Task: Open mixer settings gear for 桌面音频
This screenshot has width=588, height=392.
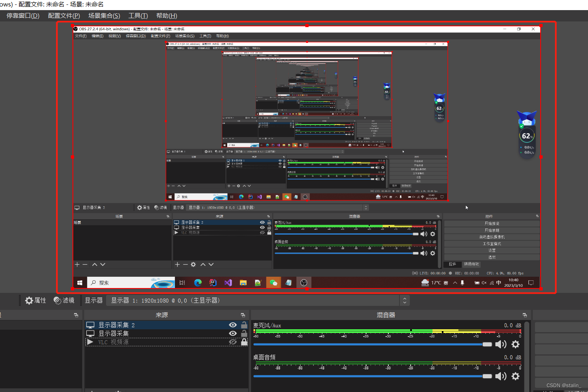Action: 515,376
